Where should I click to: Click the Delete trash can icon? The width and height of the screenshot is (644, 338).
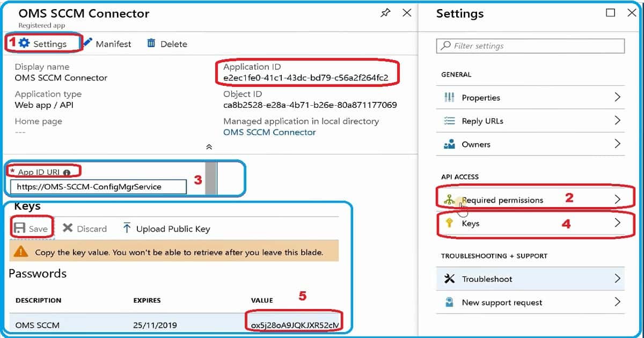[x=151, y=43]
